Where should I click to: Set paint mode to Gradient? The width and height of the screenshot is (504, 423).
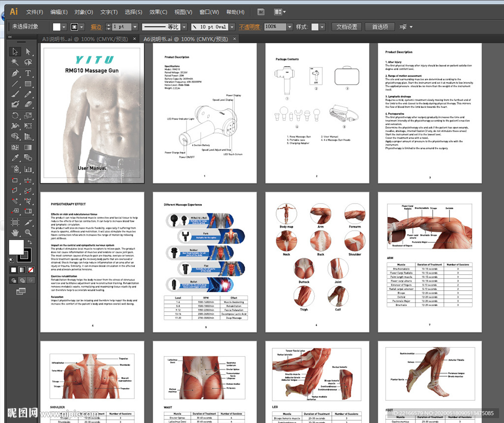point(22,270)
